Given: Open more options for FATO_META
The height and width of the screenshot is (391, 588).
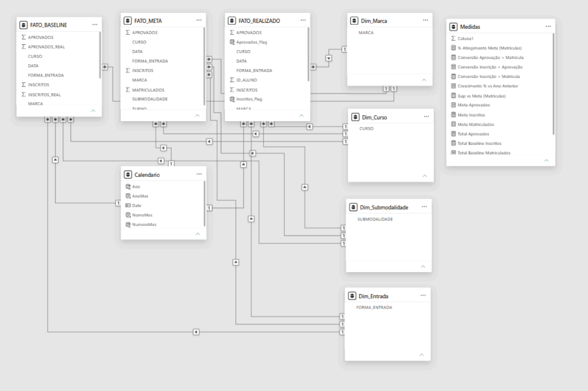Looking at the screenshot, I should click(199, 20).
